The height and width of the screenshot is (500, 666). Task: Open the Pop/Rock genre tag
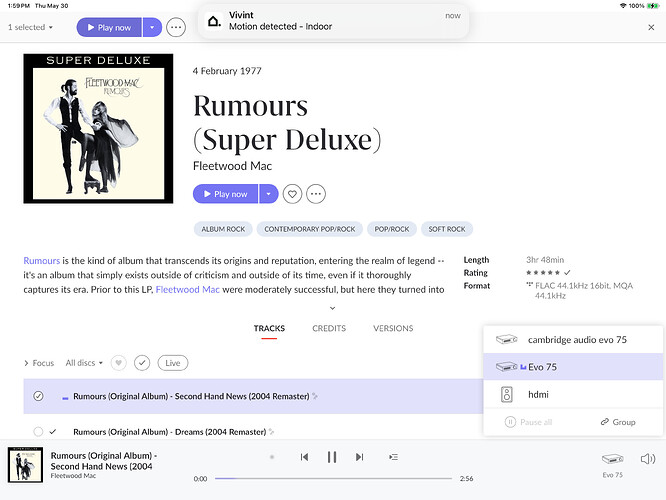[392, 229]
